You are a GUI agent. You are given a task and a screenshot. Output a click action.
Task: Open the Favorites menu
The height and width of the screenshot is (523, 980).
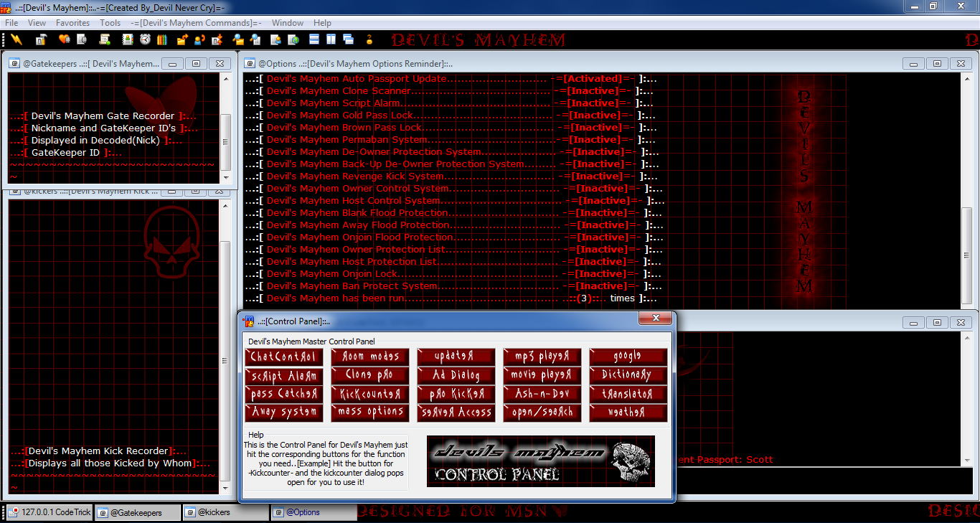(73, 23)
